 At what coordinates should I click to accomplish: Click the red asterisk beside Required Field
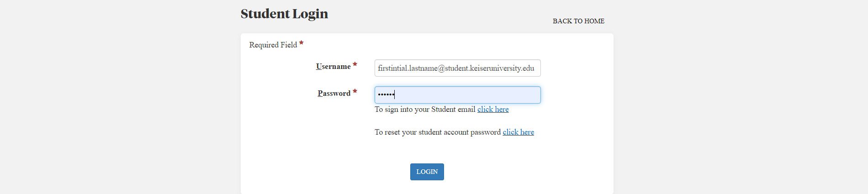click(302, 43)
